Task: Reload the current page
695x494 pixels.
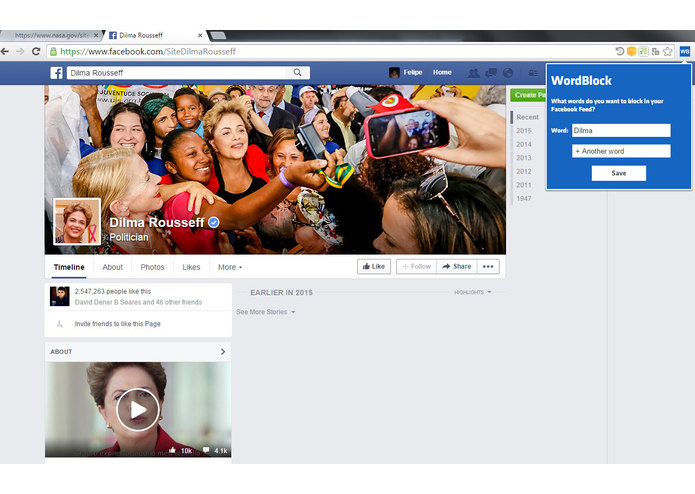Action: click(36, 51)
